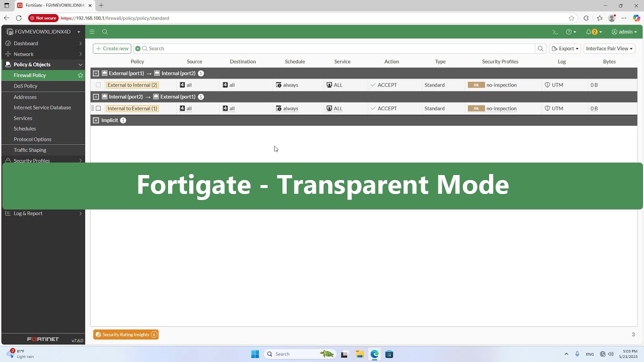644x362 pixels.
Task: Open the CLI console icon
Action: pyautogui.click(x=555, y=32)
